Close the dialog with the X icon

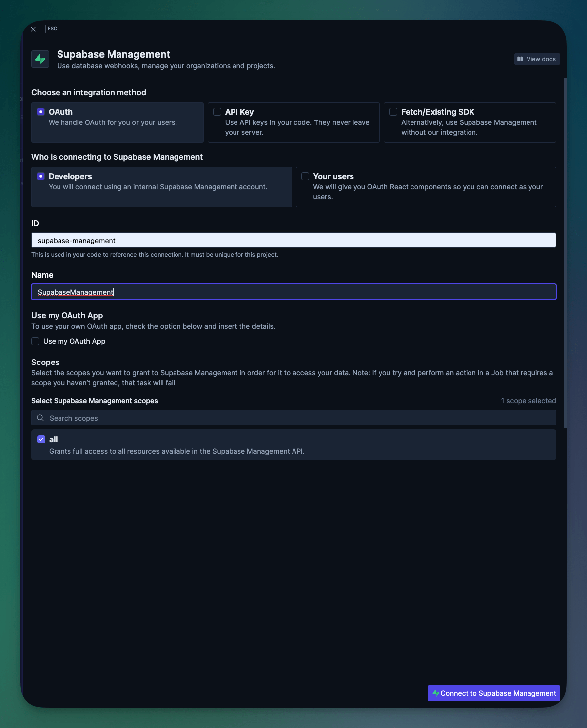(33, 29)
